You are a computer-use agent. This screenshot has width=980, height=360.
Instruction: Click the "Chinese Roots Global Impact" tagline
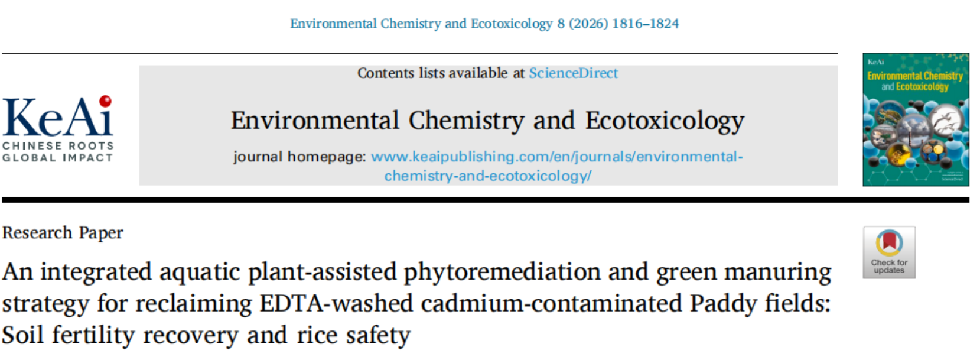(57, 152)
